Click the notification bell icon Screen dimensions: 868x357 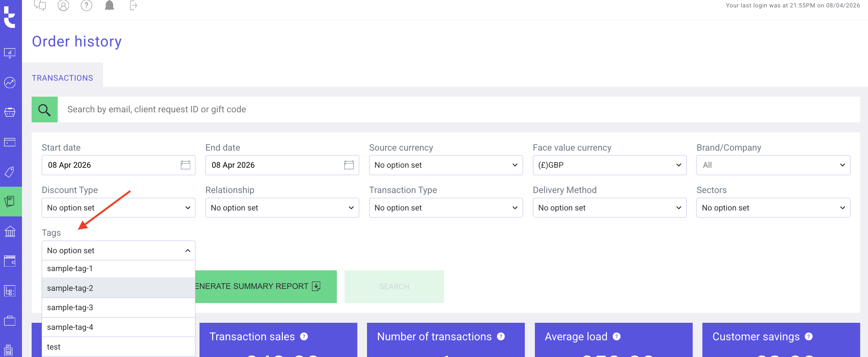click(x=109, y=6)
